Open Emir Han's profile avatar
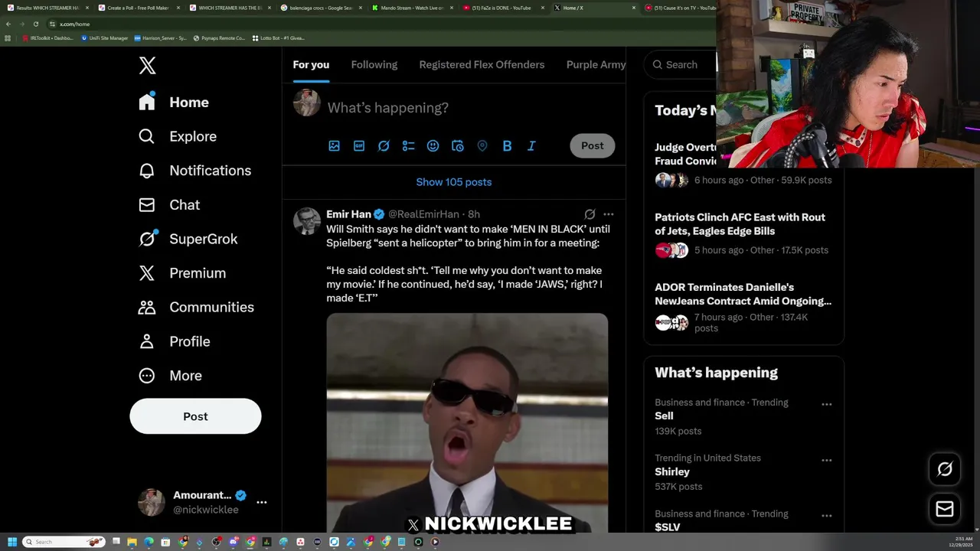980x551 pixels. (x=307, y=221)
